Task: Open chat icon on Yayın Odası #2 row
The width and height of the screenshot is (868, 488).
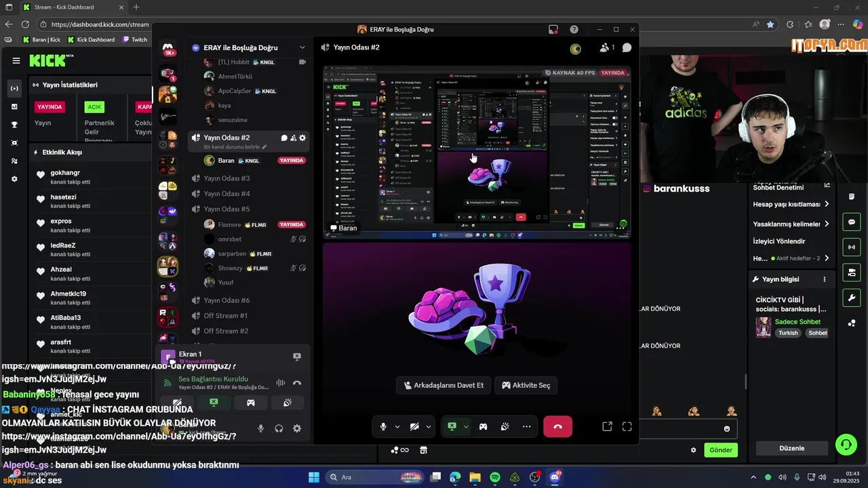Action: 284,138
